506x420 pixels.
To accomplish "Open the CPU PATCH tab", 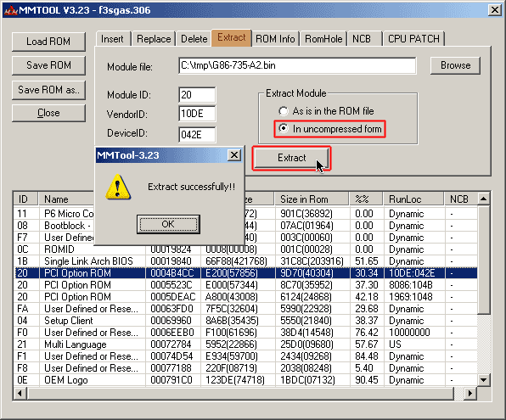I will tap(413, 39).
